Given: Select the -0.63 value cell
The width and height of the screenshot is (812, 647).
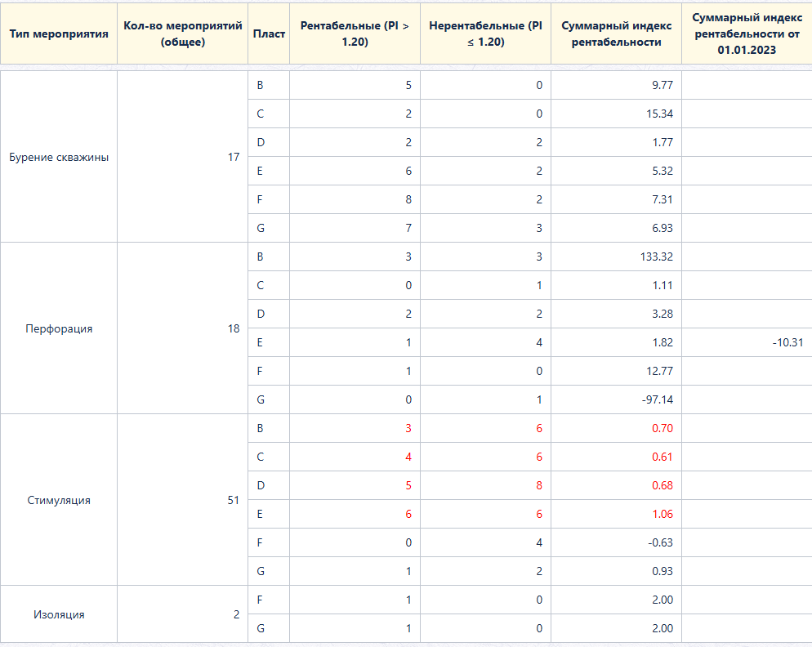Looking at the screenshot, I should tap(616, 542).
